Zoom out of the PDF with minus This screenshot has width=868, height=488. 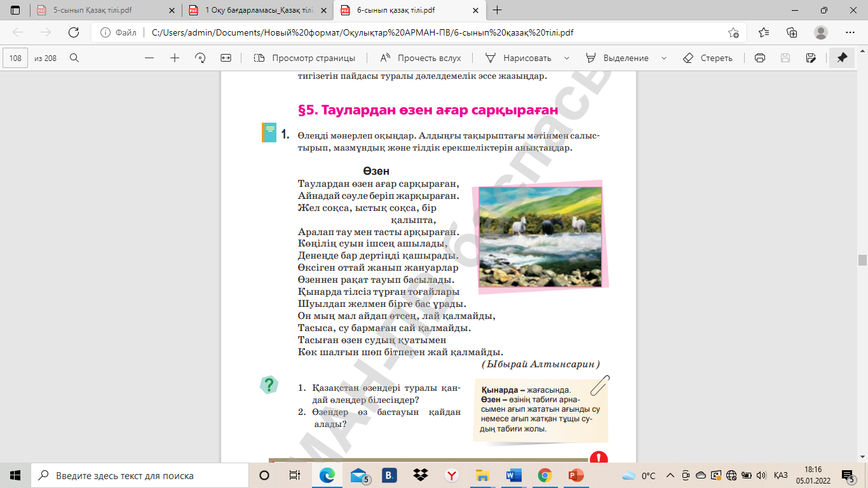pos(149,58)
